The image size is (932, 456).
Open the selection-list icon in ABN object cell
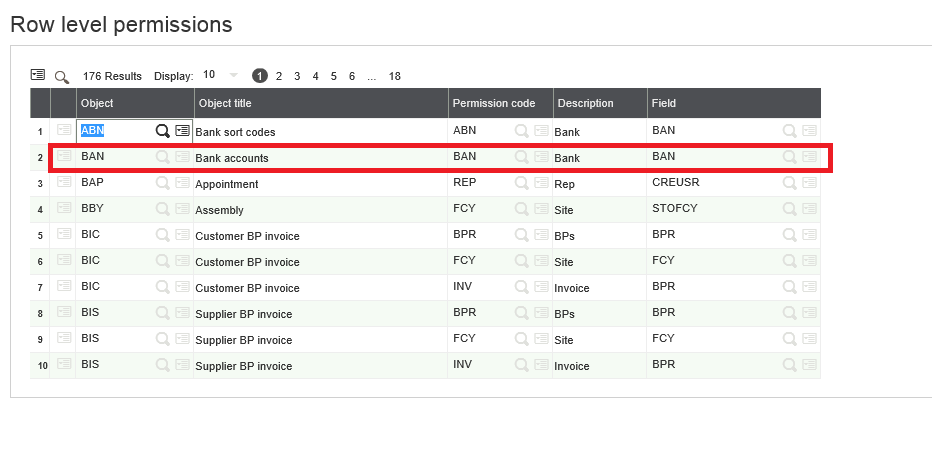182,131
